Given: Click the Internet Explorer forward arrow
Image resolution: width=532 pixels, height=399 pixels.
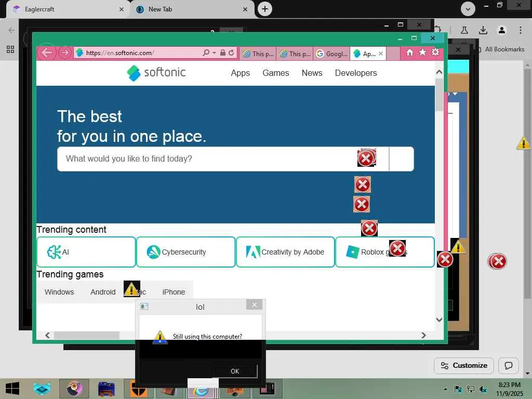Looking at the screenshot, I should pos(64,52).
